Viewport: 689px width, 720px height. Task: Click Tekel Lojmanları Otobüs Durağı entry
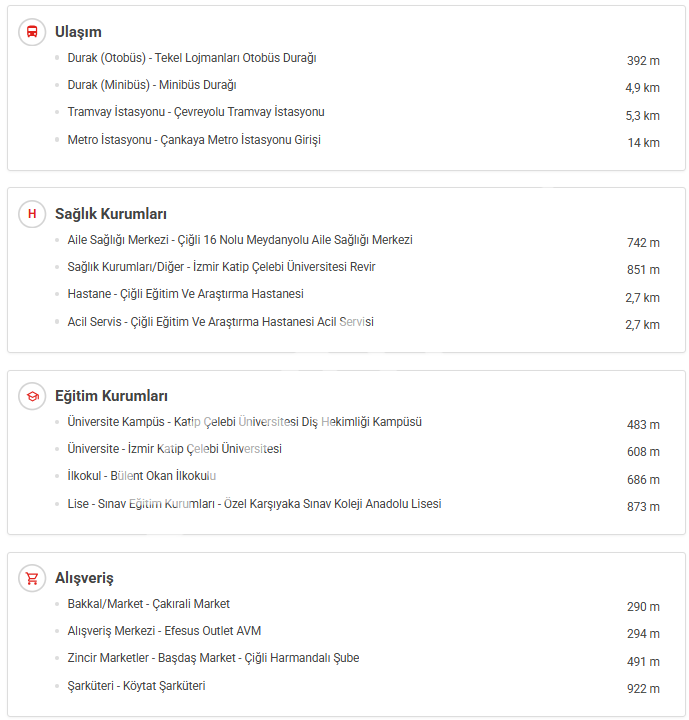coord(192,58)
